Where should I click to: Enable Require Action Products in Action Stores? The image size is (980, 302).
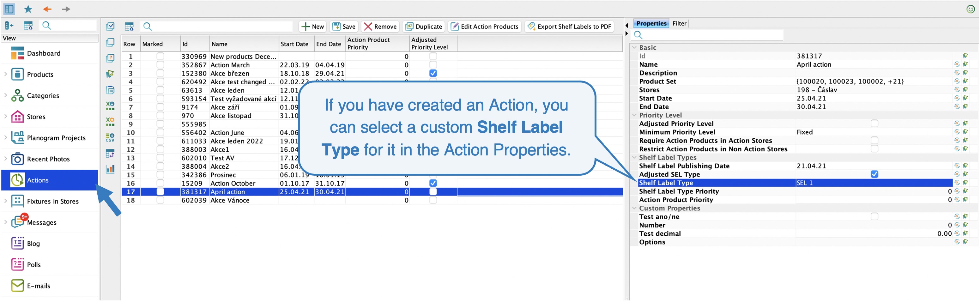(874, 140)
